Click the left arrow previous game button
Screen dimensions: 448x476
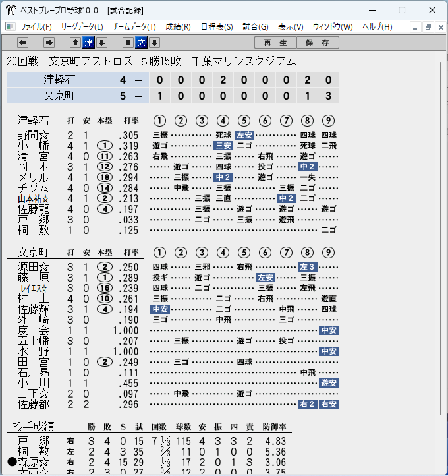click(22, 43)
